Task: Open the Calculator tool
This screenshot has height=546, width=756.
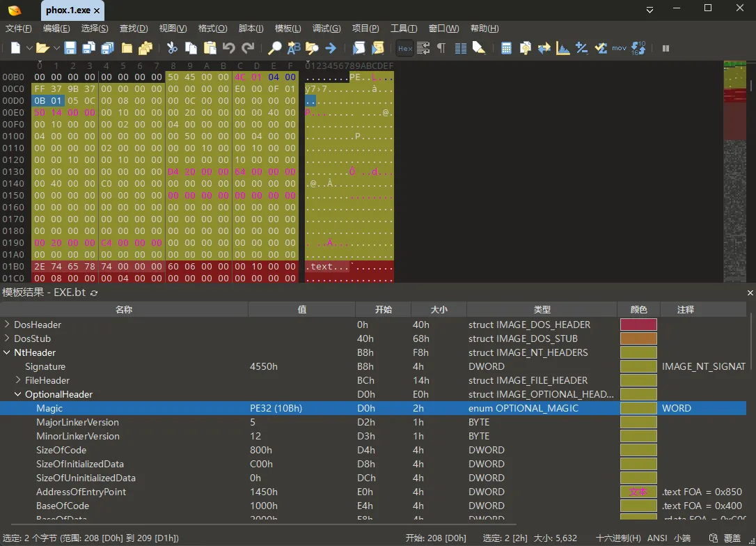Action: coord(506,48)
